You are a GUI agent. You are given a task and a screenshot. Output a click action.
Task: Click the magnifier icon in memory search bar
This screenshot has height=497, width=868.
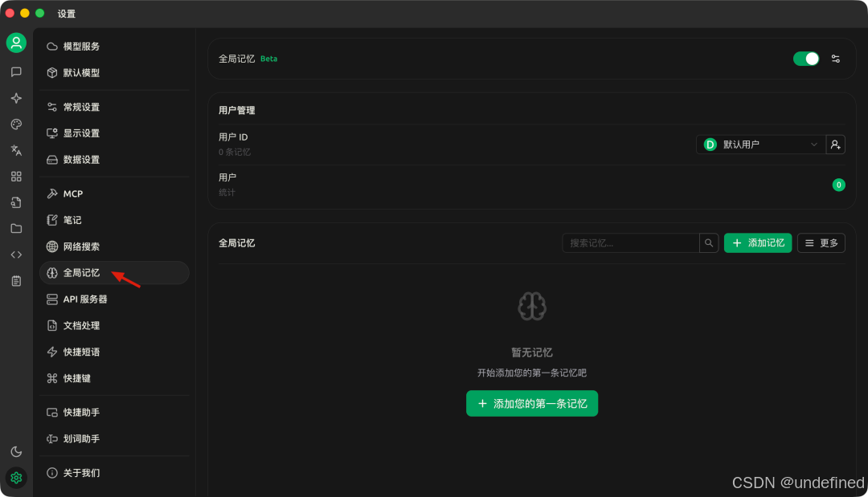[708, 242]
